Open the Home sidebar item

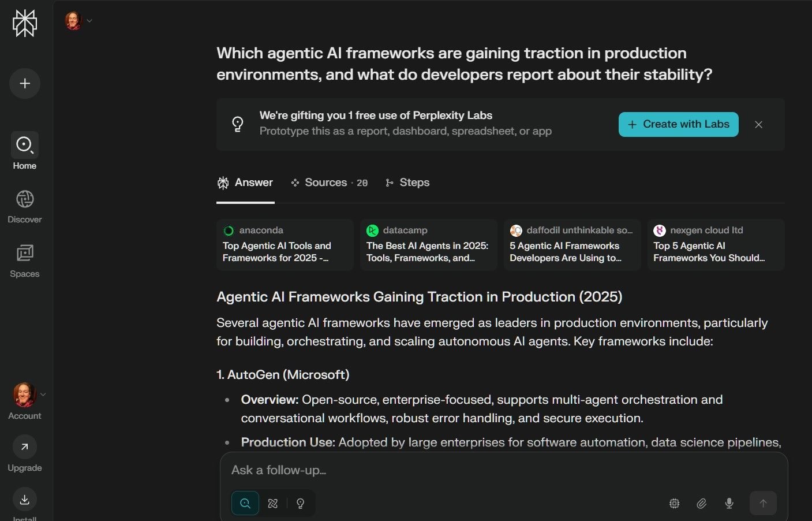coord(25,151)
